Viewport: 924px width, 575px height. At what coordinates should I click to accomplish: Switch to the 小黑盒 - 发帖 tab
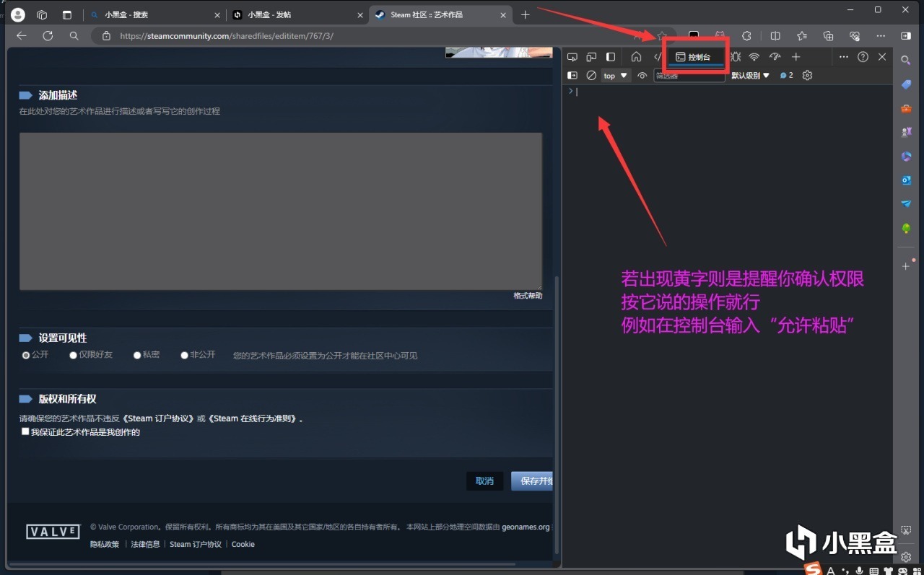click(x=297, y=15)
